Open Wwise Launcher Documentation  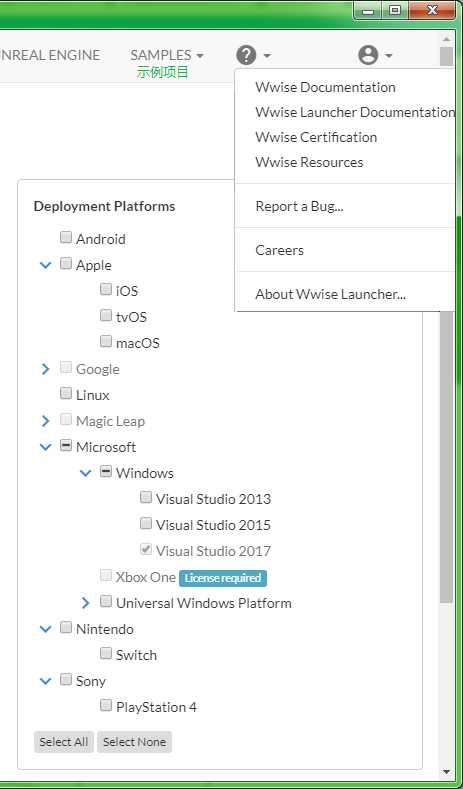coord(354,112)
